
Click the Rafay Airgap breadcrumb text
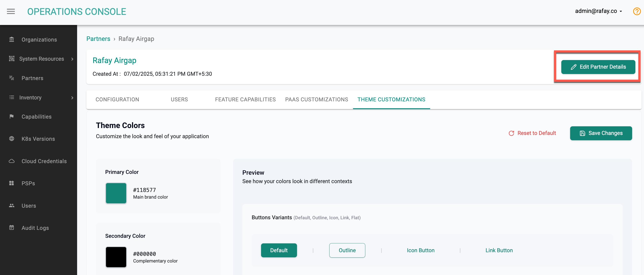coord(136,39)
